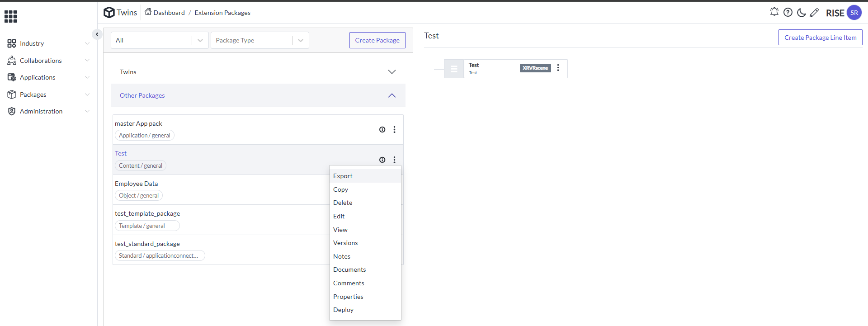Viewport: 868px width, 326px height.
Task: Show info for master App pack
Action: (382, 130)
